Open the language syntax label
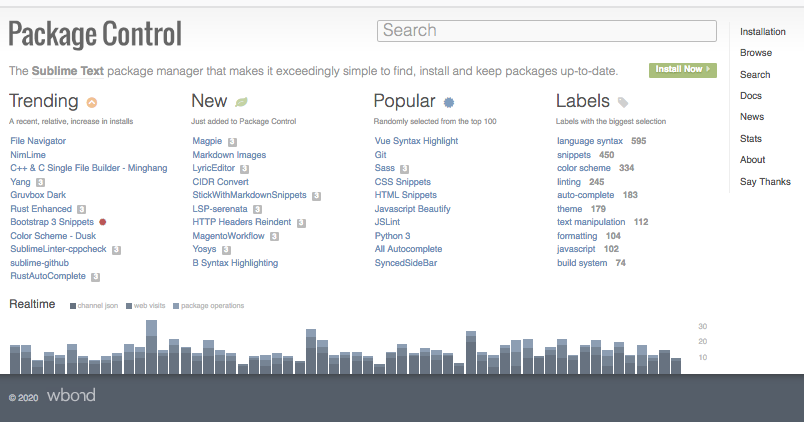The width and height of the screenshot is (804, 422). pyautogui.click(x=590, y=141)
